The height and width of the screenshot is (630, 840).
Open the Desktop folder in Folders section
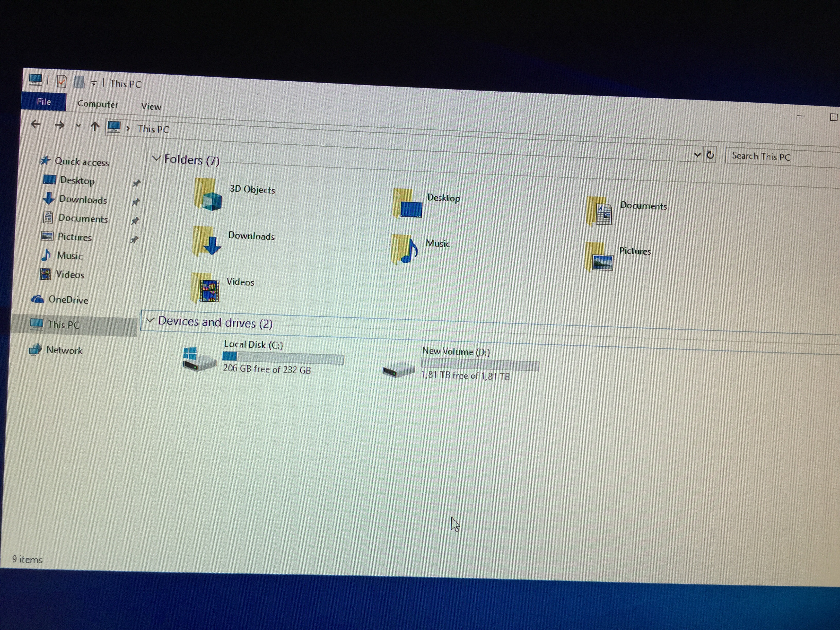407,204
